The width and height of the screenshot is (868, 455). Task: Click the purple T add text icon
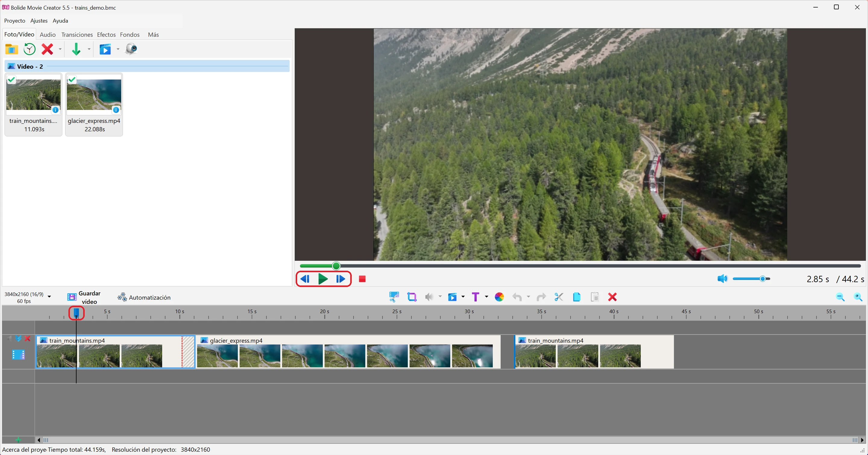pyautogui.click(x=476, y=297)
